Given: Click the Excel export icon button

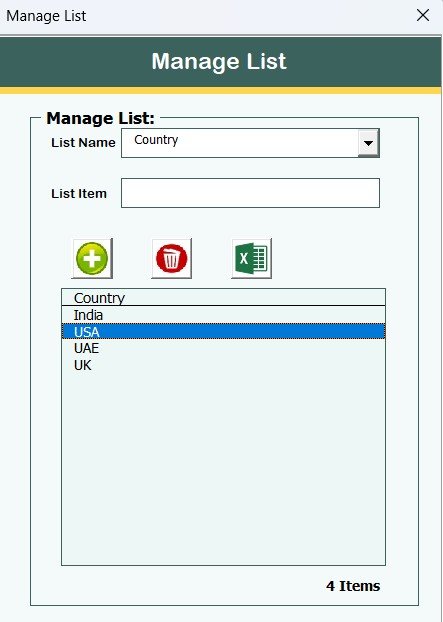Looking at the screenshot, I should [x=251, y=258].
